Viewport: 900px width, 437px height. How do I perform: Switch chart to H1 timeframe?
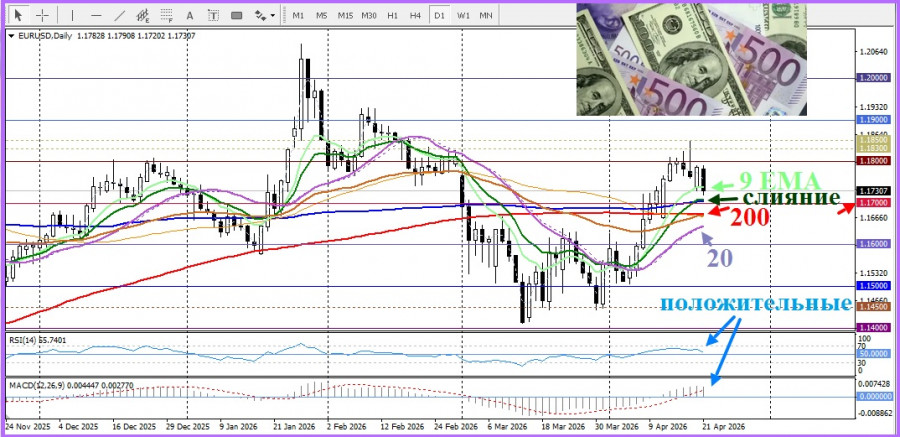tap(393, 16)
